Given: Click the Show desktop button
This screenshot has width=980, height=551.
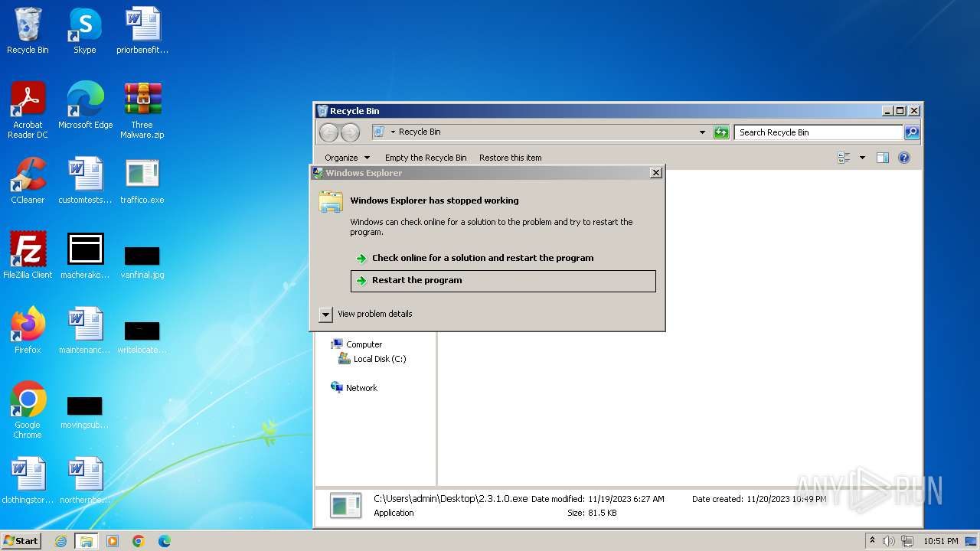Looking at the screenshot, I should tap(971, 541).
